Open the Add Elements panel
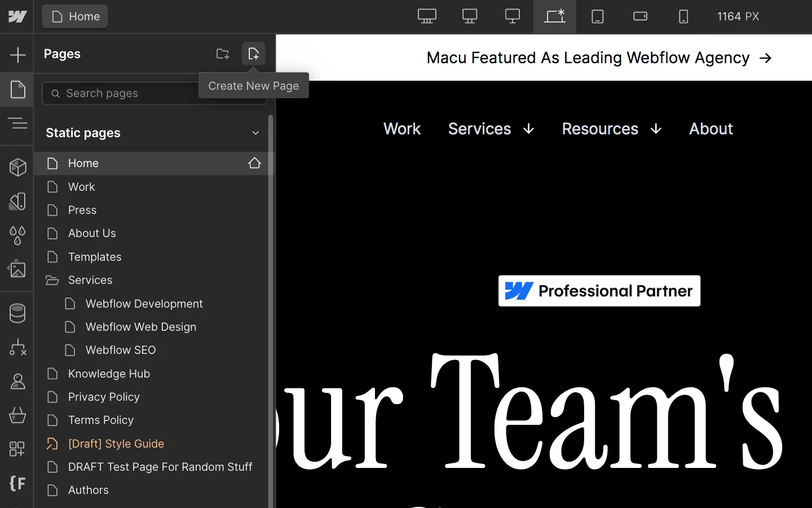This screenshot has height=508, width=812. point(17,55)
